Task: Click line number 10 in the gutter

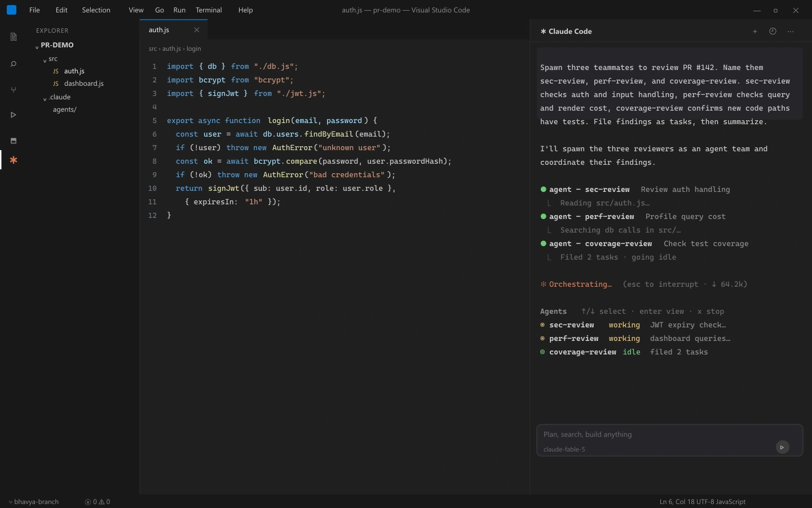Action: pos(152,189)
